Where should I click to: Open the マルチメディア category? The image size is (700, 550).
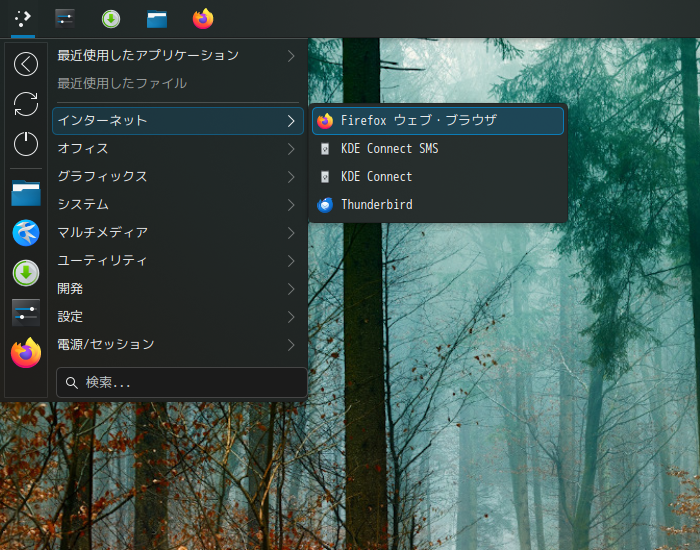pyautogui.click(x=178, y=233)
